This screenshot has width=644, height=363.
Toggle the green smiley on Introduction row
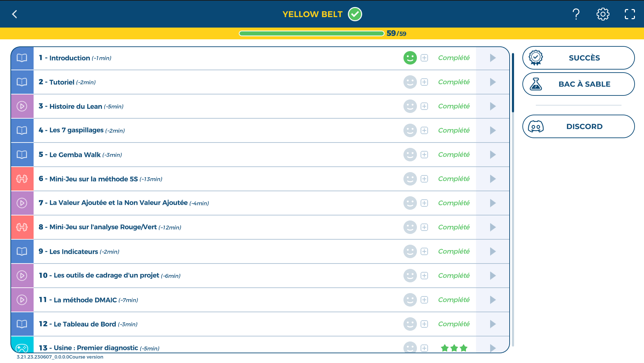410,58
